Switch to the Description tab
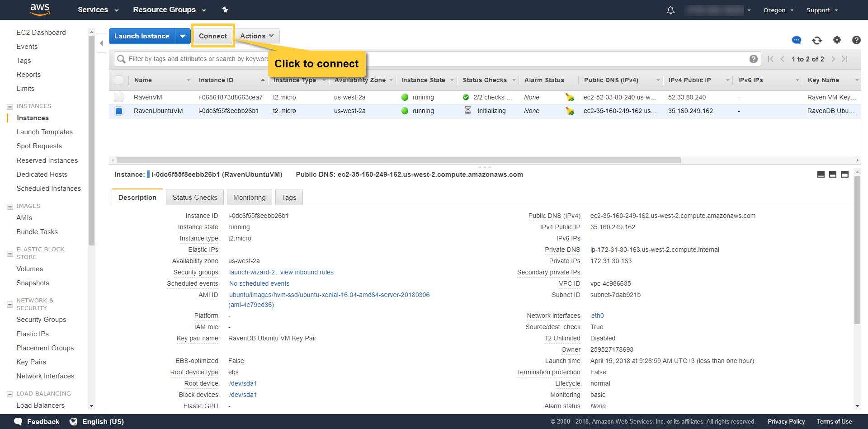 [x=137, y=198]
